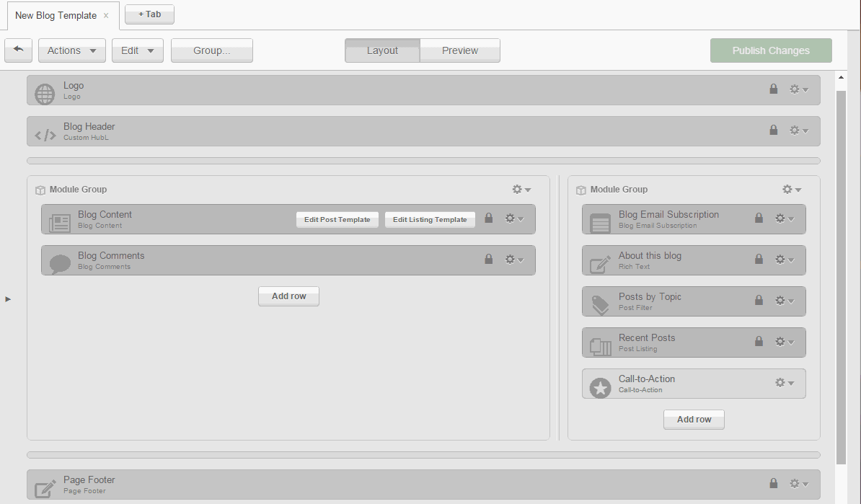The height and width of the screenshot is (504, 861).
Task: Open the Edit dropdown menu
Action: [x=137, y=50]
